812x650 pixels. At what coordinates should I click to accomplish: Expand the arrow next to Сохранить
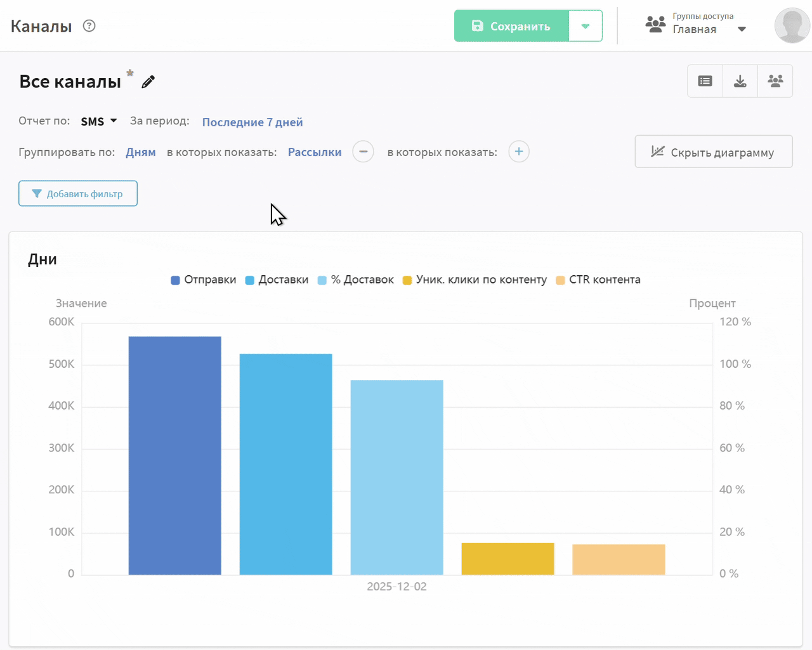pyautogui.click(x=585, y=26)
